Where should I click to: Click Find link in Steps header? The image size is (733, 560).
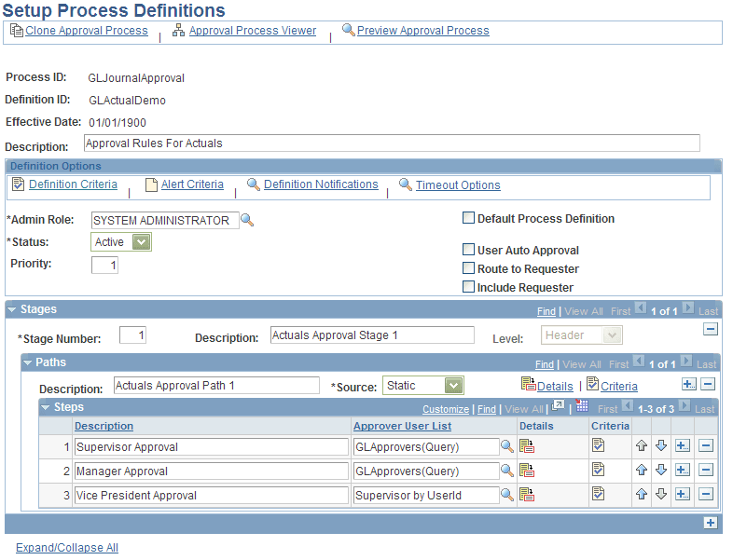tap(487, 409)
